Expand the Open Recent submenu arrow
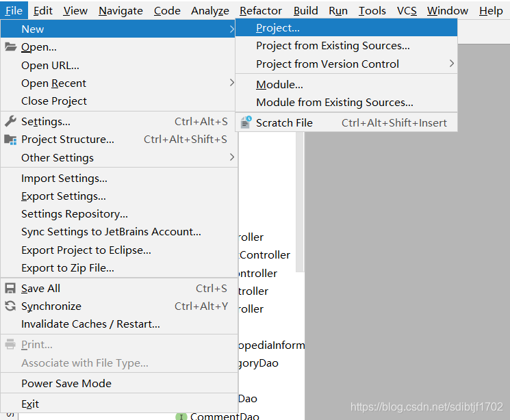This screenshot has width=510, height=420. pos(231,83)
